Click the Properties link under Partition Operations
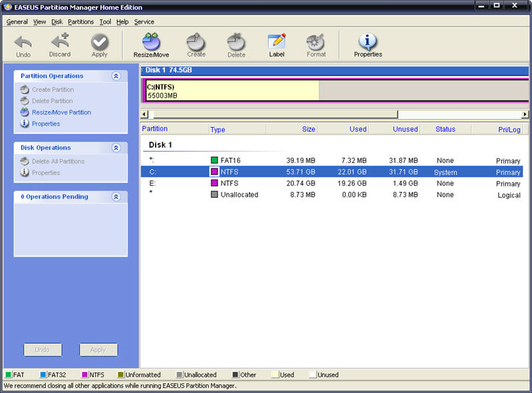The image size is (532, 393). [x=46, y=124]
